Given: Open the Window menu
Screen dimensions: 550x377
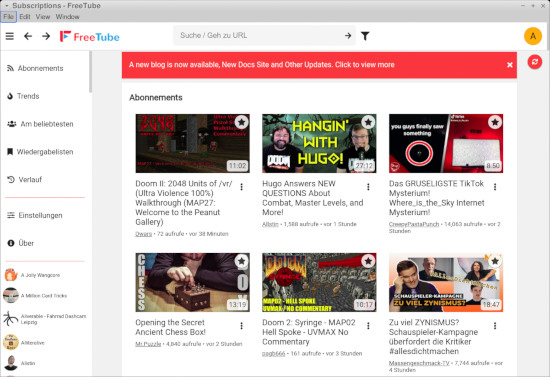Looking at the screenshot, I should coord(67,17).
